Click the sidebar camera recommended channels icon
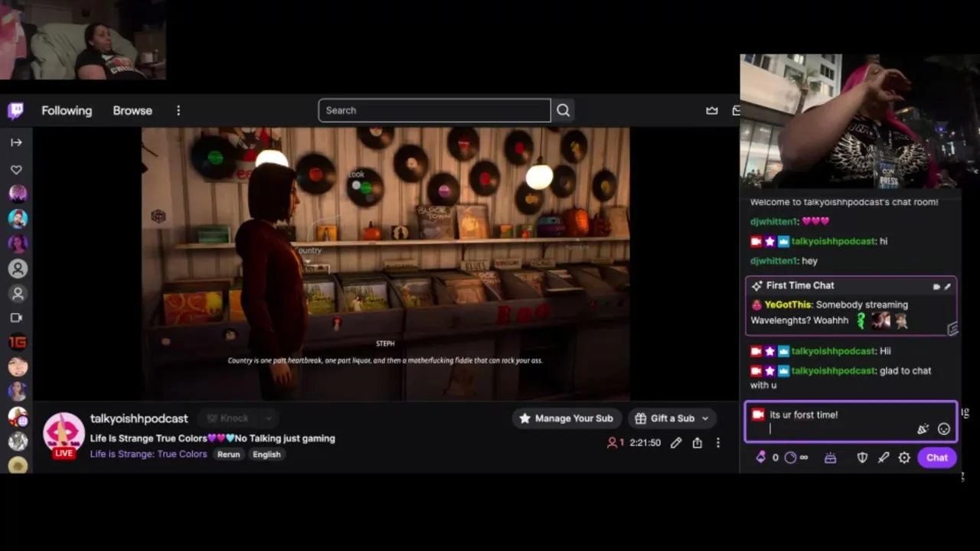 pyautogui.click(x=16, y=318)
